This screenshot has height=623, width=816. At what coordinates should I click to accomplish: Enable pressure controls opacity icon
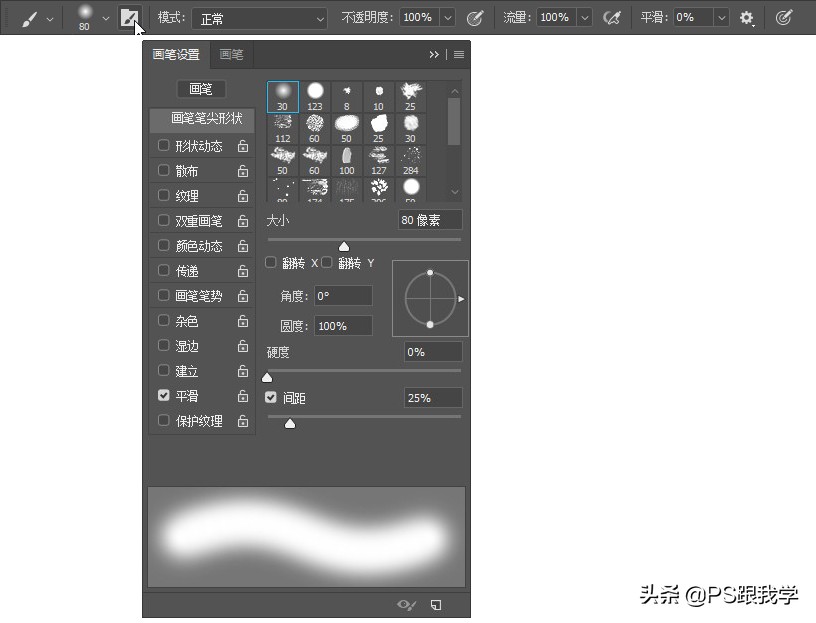475,17
